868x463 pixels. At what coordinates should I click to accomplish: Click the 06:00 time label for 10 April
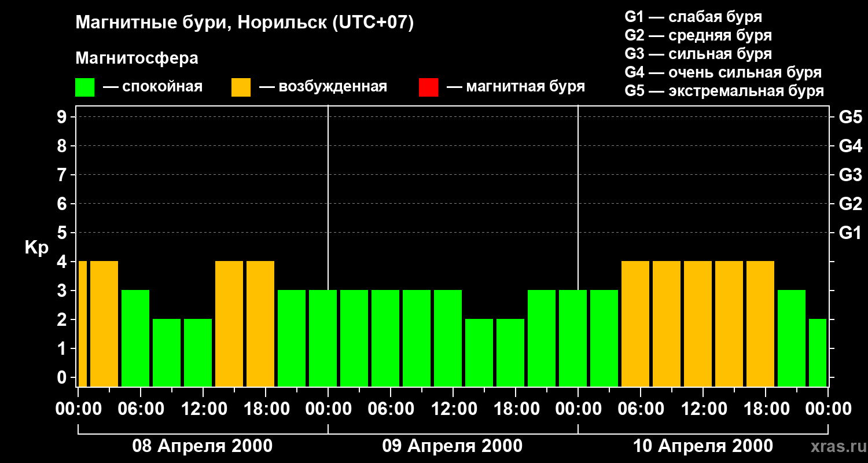click(641, 409)
